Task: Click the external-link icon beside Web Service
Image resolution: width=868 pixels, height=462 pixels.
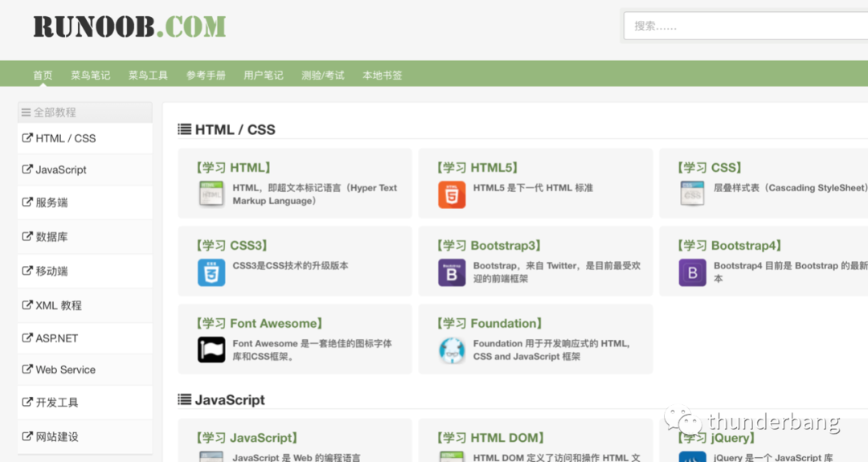Action: 27,369
